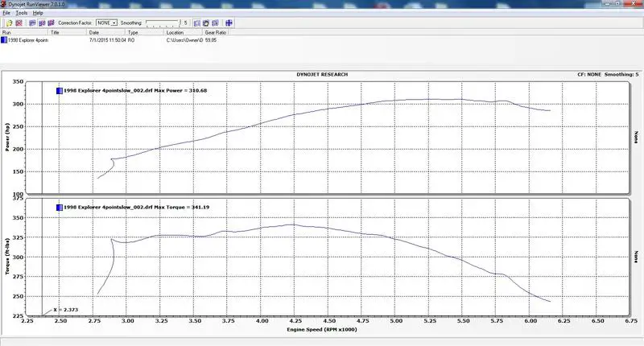Sort by the Location column header
The width and height of the screenshot is (644, 346).
click(x=184, y=32)
